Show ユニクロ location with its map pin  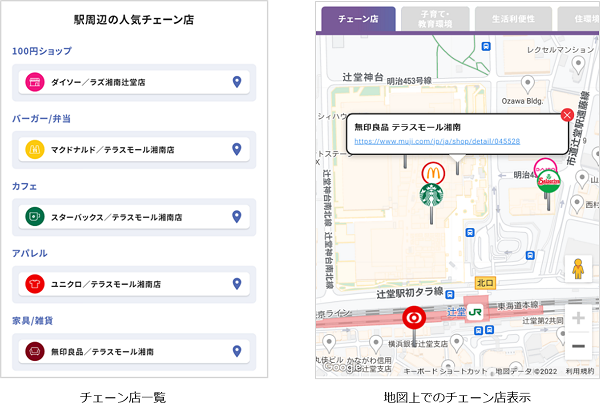[237, 284]
